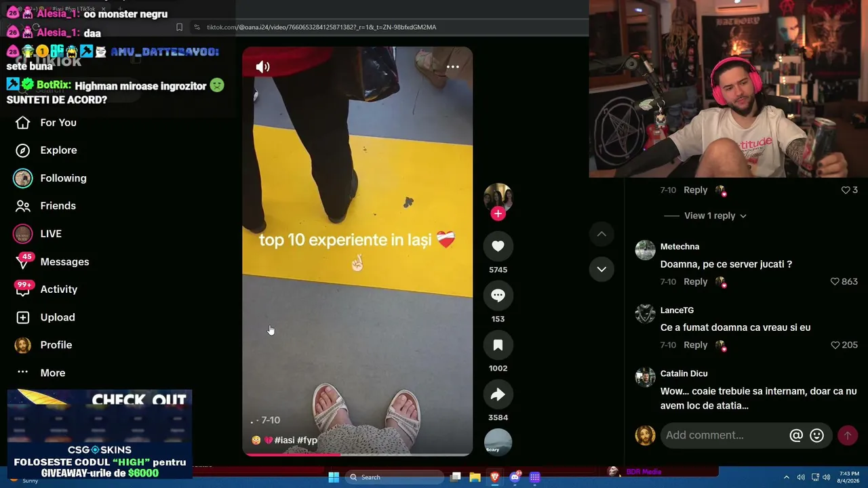This screenshot has width=868, height=488.
Task: Reply to Metechna's comment
Action: tap(695, 281)
